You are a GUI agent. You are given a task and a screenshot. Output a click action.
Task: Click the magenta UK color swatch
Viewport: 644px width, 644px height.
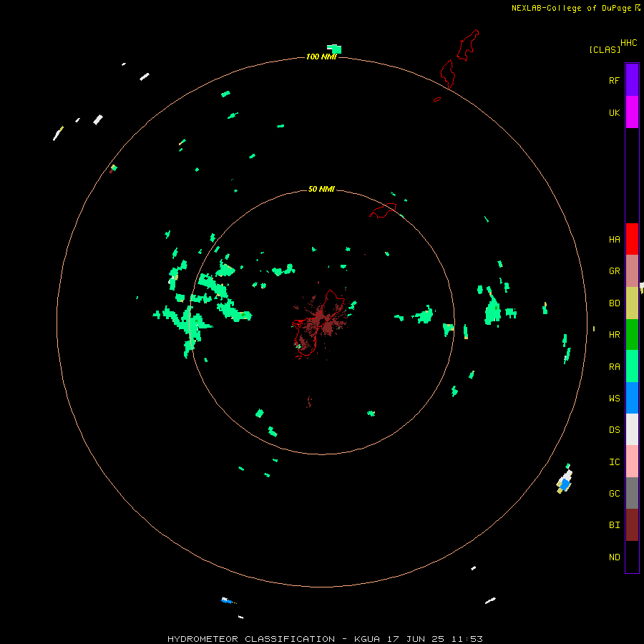(632, 112)
